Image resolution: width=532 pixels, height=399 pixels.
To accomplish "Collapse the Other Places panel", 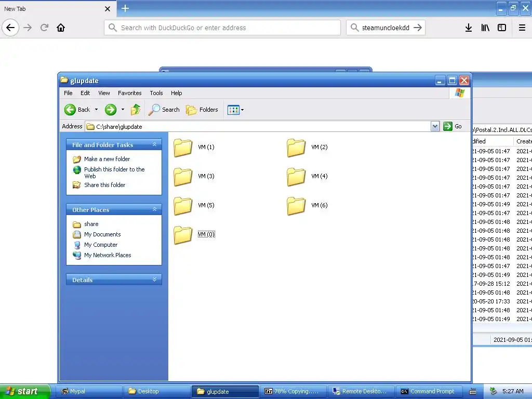I will click(x=155, y=209).
